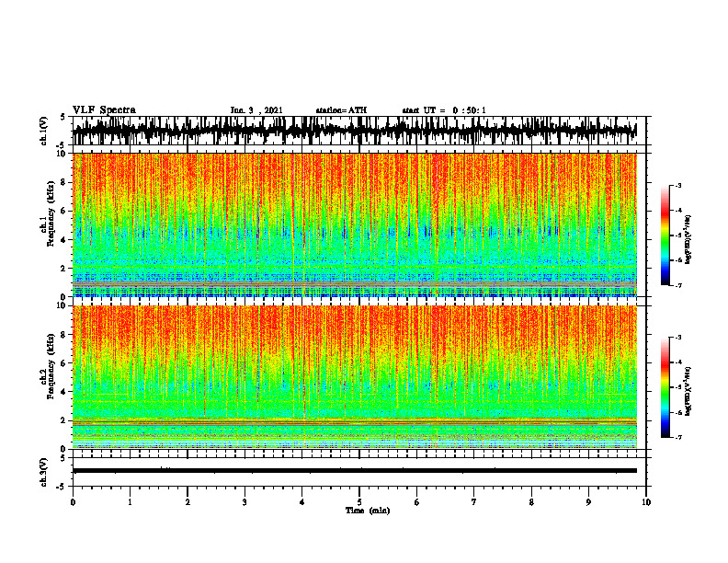Click time-axis tick label "6"

click(417, 502)
